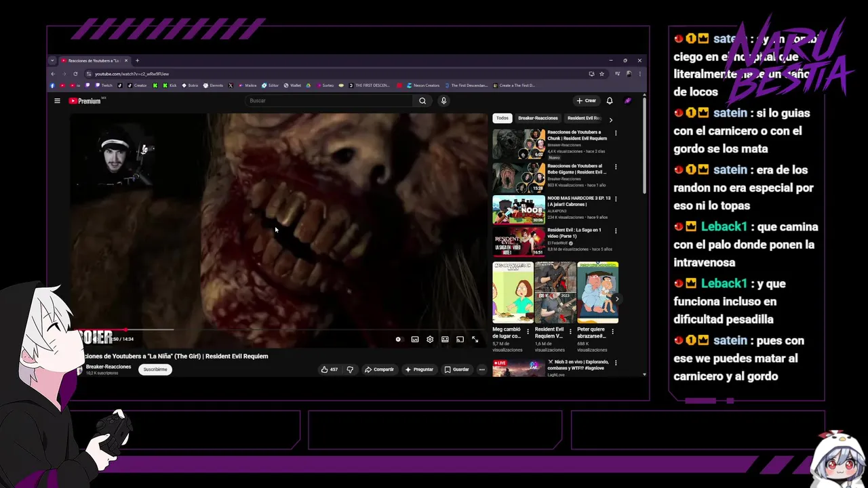Open options for Chunk video row

click(616, 134)
